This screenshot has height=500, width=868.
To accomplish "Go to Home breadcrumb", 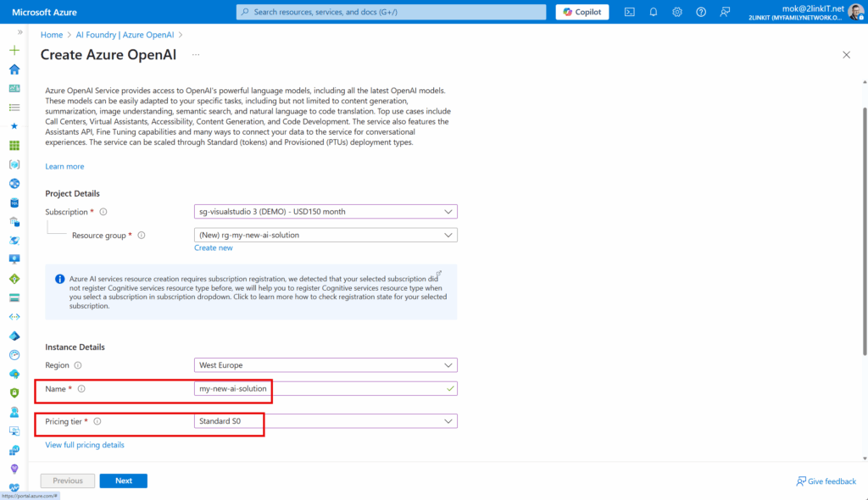I will tap(52, 35).
